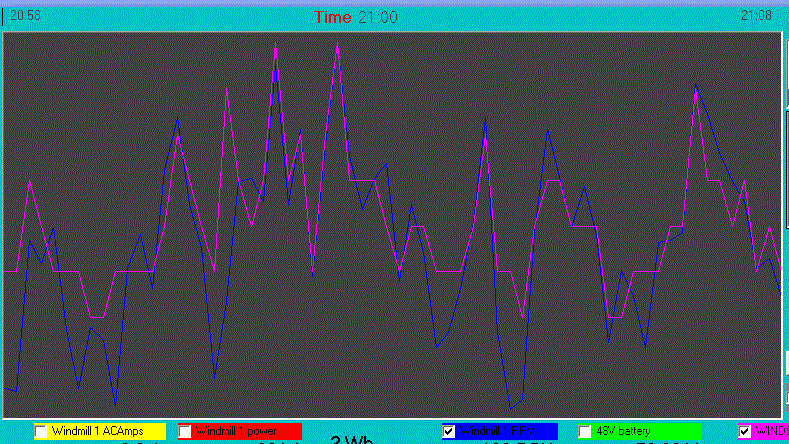Select the magenta WINDS legend label

pos(770,431)
